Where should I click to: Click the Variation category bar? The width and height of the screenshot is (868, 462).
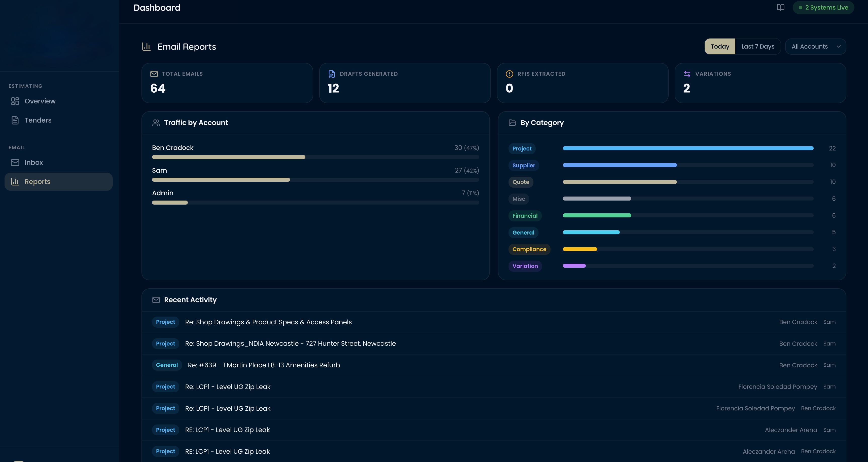point(688,266)
